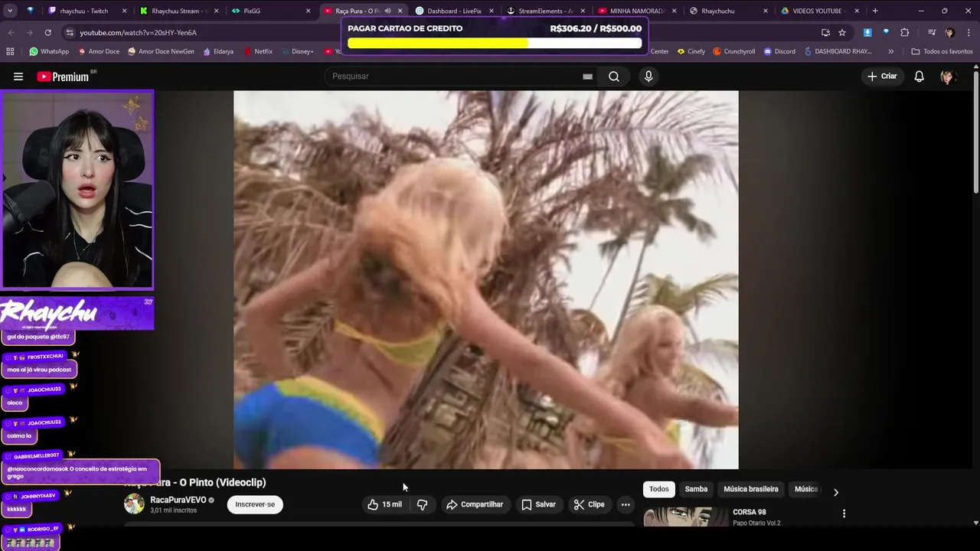
Task: Open RacaPuraVEVO channel name link
Action: pos(178,500)
